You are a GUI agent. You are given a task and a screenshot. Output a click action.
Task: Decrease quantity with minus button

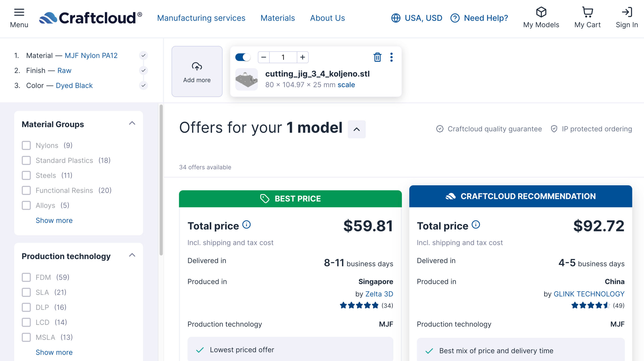point(264,57)
